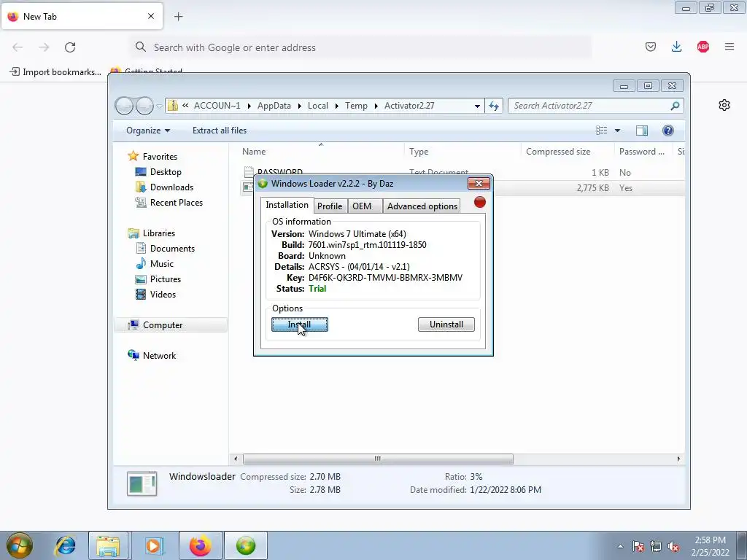Open Windows Media Player taskbar icon

click(153, 545)
